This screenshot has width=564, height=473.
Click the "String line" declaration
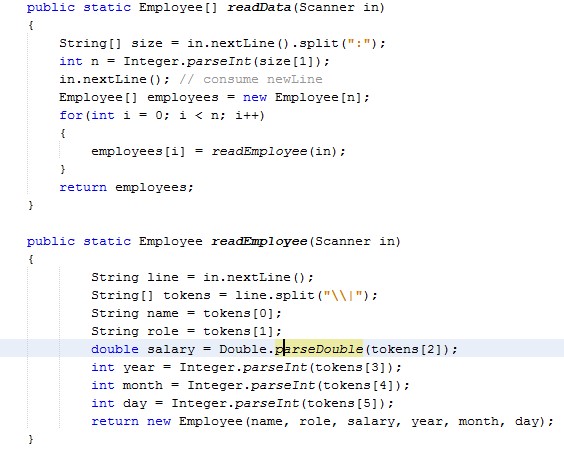tap(135, 277)
